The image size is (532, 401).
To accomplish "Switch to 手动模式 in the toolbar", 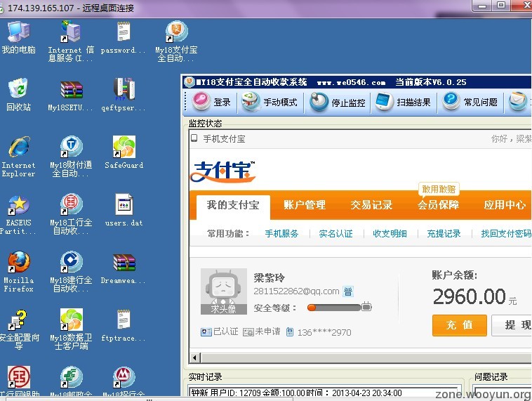I will (x=270, y=102).
